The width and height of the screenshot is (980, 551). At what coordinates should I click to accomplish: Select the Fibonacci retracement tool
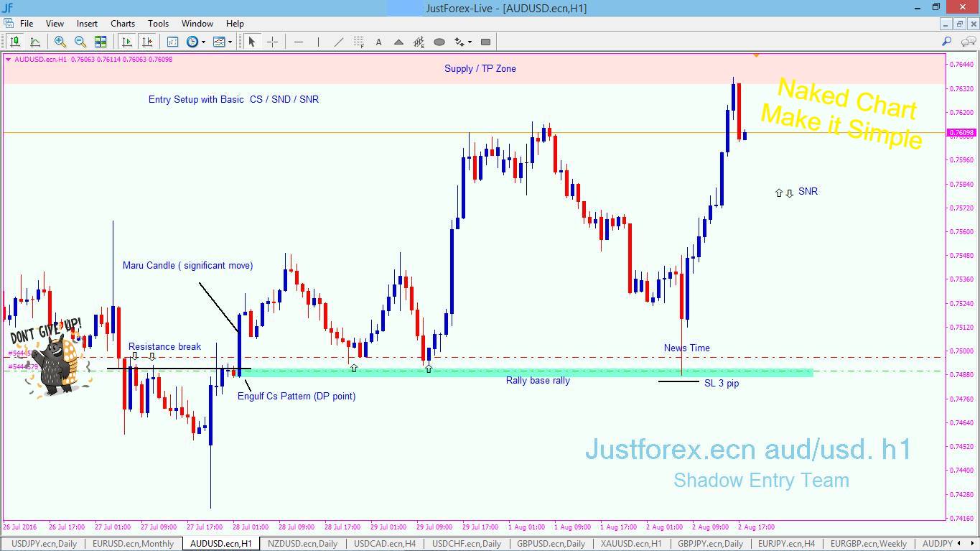coord(358,41)
